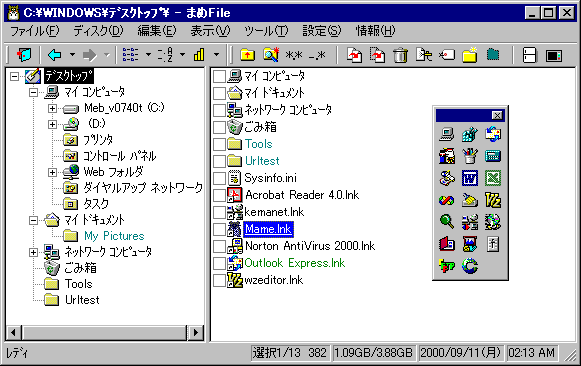This screenshot has height=366, width=581.
Task: Click the framed picture icon in launcher palette
Action: tap(469, 244)
